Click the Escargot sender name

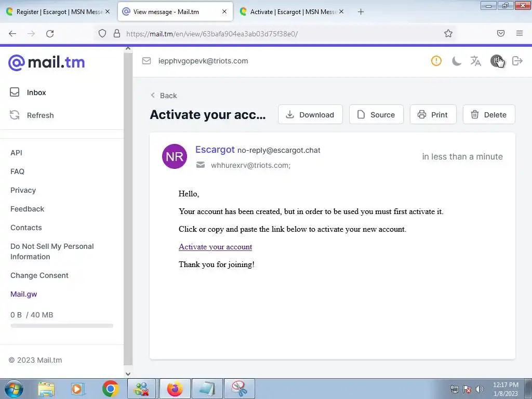point(215,149)
